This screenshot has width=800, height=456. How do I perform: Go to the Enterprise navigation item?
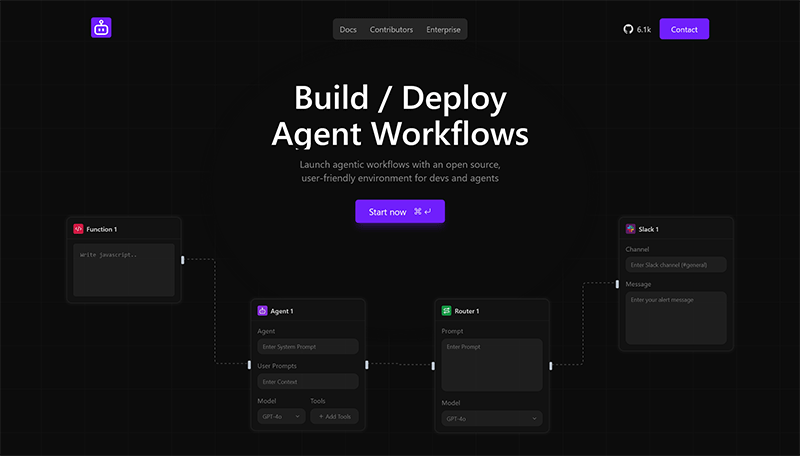tap(443, 30)
